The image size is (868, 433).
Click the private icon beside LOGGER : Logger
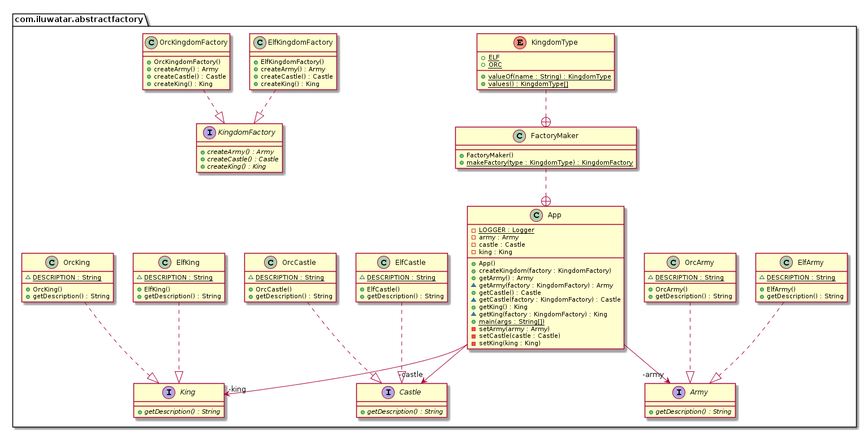click(x=473, y=230)
